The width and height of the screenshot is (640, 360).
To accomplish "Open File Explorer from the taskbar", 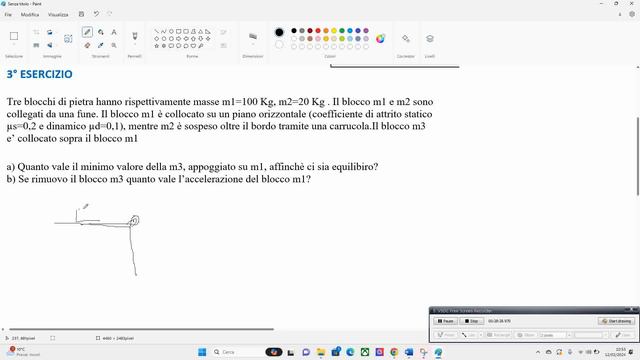I will click(321, 352).
